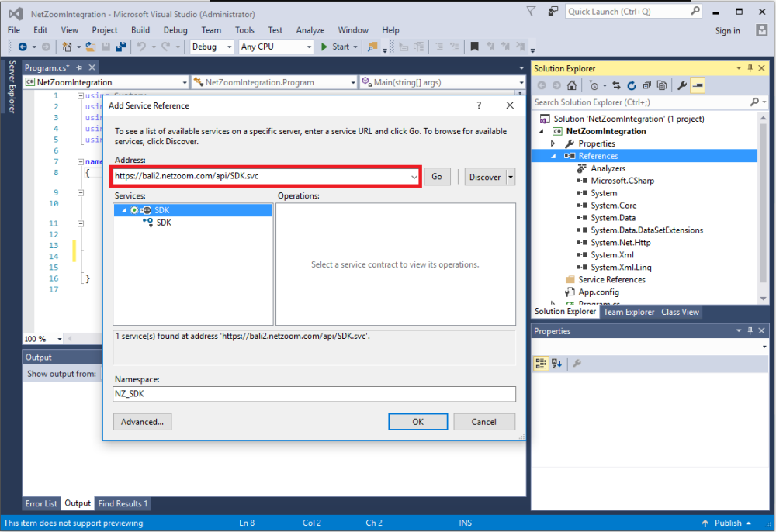Open the Main(string[] args) member dropdown
Image resolution: width=776 pixels, height=532 pixels.
pos(521,82)
